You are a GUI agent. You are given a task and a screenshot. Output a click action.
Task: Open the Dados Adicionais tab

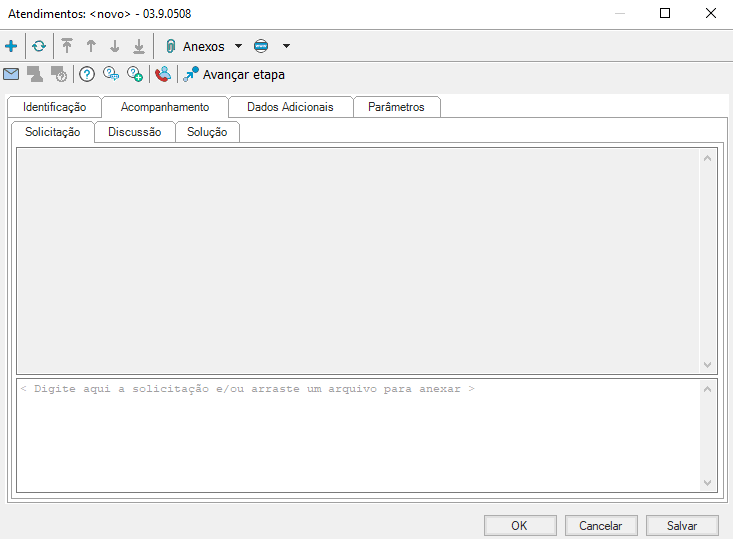[x=290, y=107]
